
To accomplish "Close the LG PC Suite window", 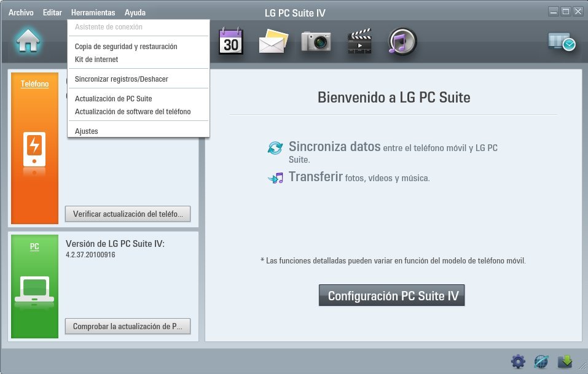I will 578,12.
